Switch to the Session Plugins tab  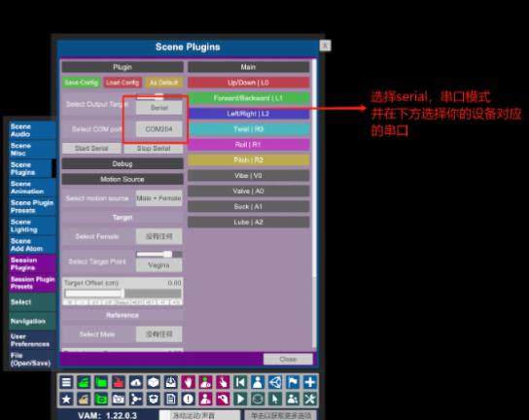point(32,263)
